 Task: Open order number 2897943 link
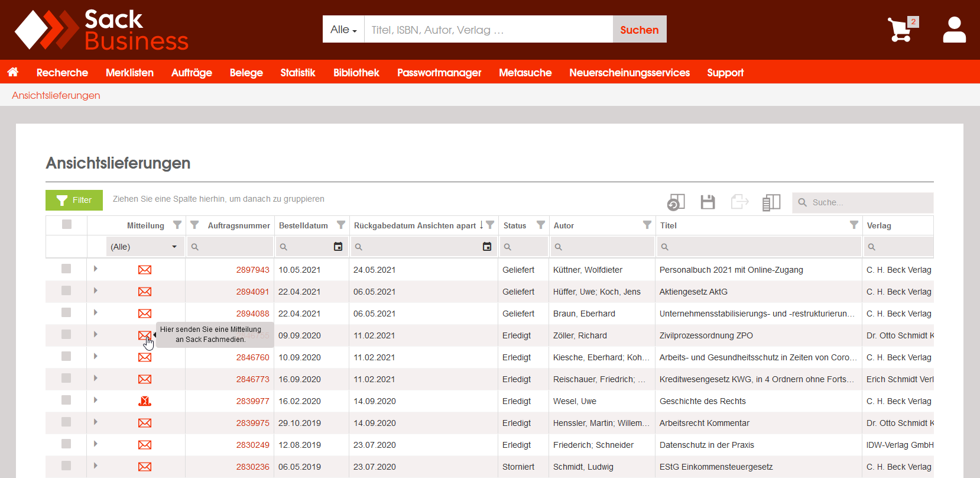tap(252, 270)
